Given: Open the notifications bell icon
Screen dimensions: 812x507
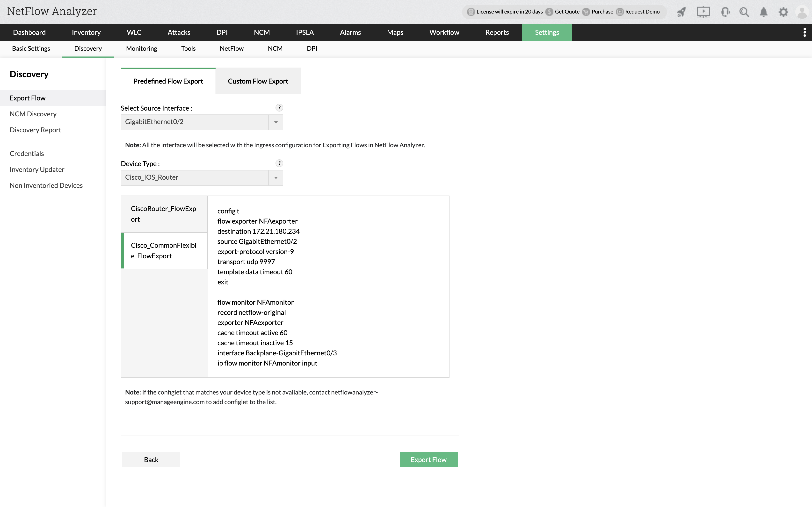Looking at the screenshot, I should click(763, 12).
